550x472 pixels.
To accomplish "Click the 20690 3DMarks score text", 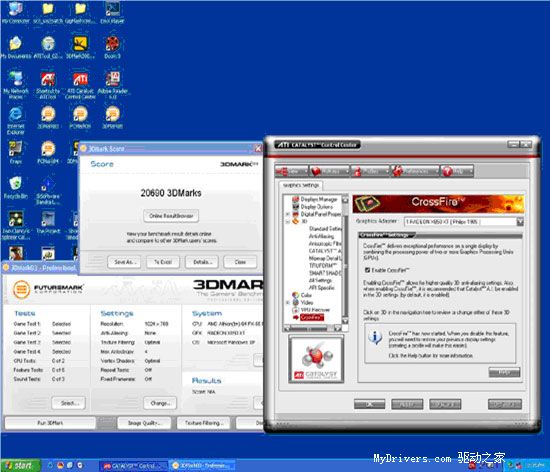I will (171, 193).
